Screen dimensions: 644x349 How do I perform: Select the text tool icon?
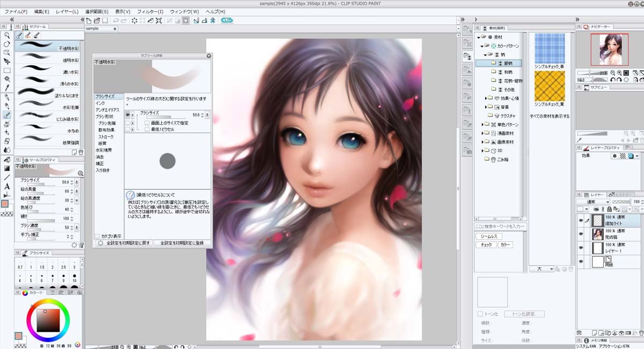coord(7,186)
